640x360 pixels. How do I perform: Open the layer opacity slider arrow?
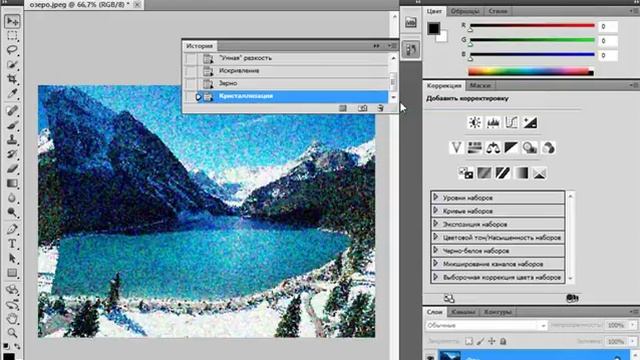(633, 325)
